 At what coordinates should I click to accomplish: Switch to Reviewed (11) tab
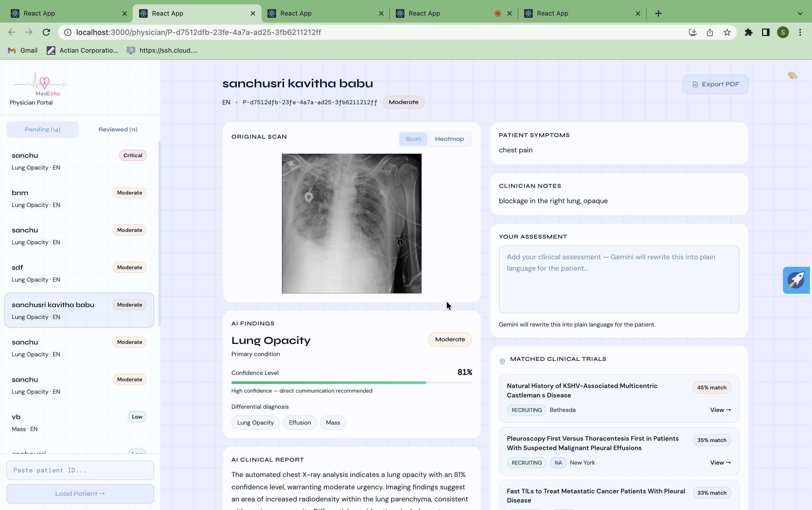pyautogui.click(x=118, y=130)
